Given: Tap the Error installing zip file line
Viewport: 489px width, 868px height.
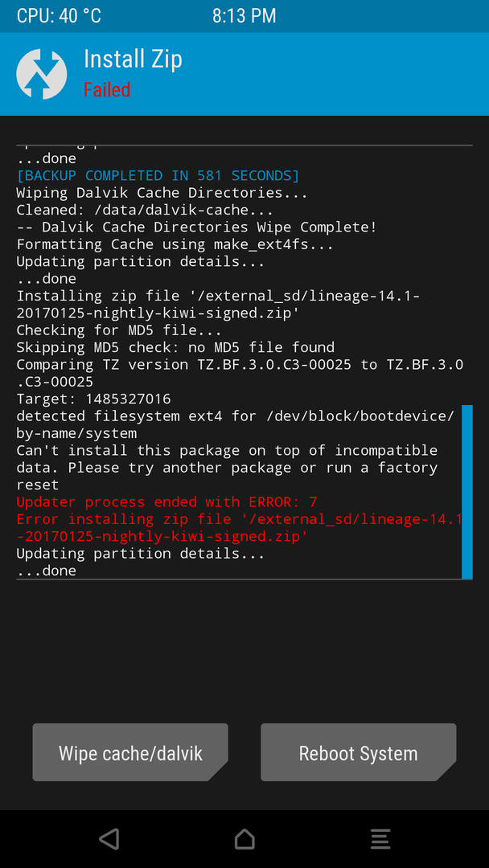Looking at the screenshot, I should [x=239, y=527].
